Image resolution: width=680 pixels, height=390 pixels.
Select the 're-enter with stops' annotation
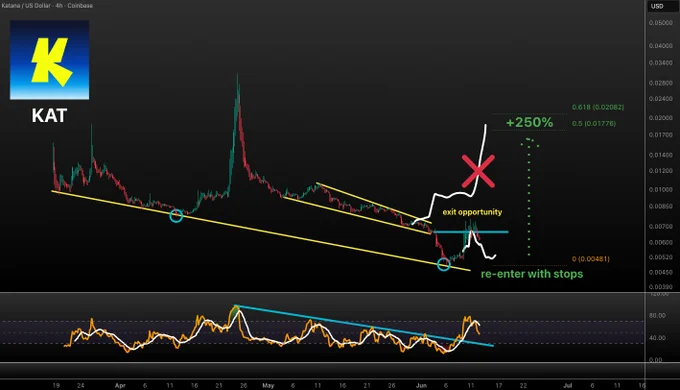[x=532, y=274]
